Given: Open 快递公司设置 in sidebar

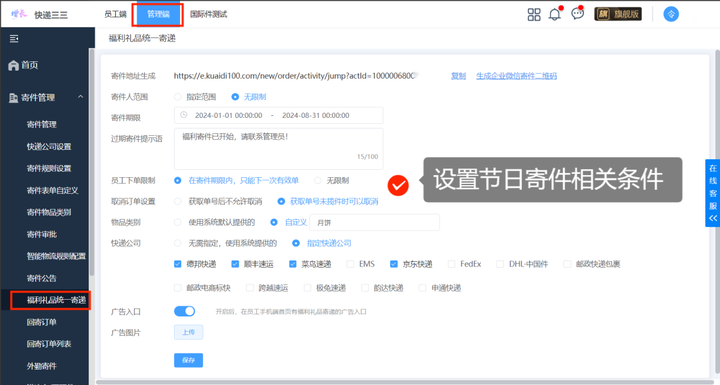Looking at the screenshot, I should [x=49, y=147].
